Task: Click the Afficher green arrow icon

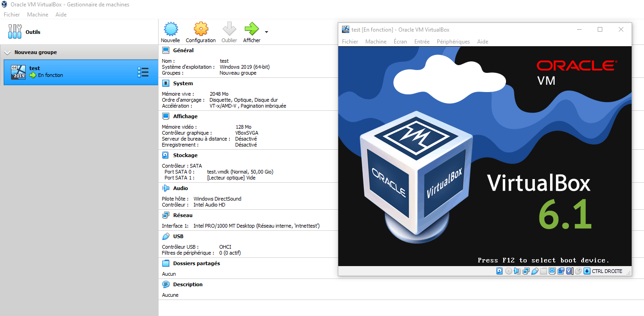Action: (252, 29)
